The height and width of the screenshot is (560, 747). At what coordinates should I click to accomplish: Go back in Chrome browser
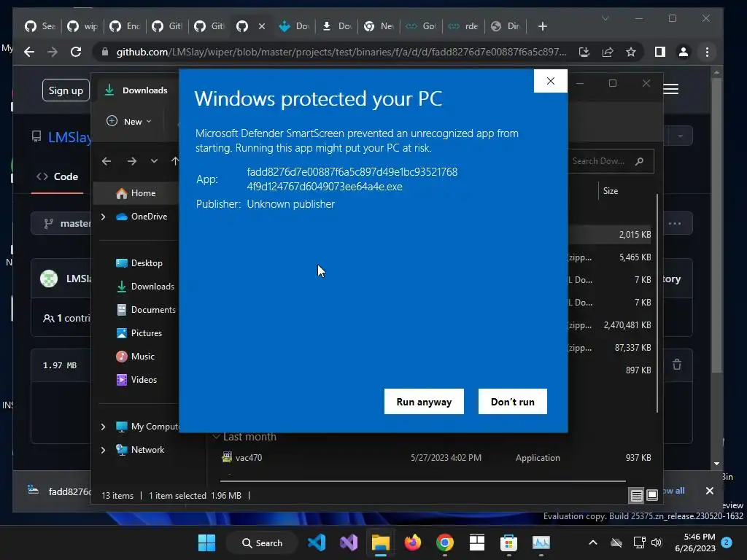[x=29, y=52]
